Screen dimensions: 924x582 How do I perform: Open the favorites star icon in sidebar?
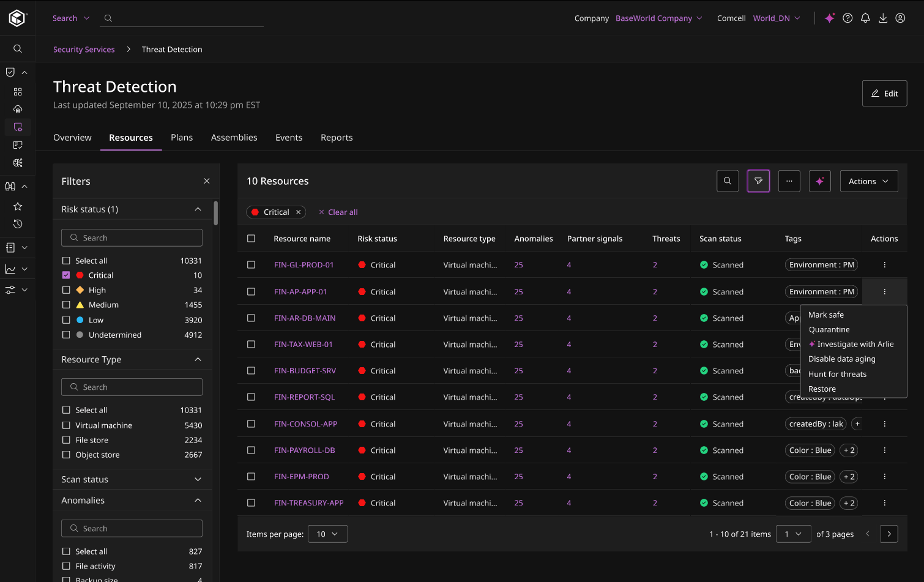(18, 206)
